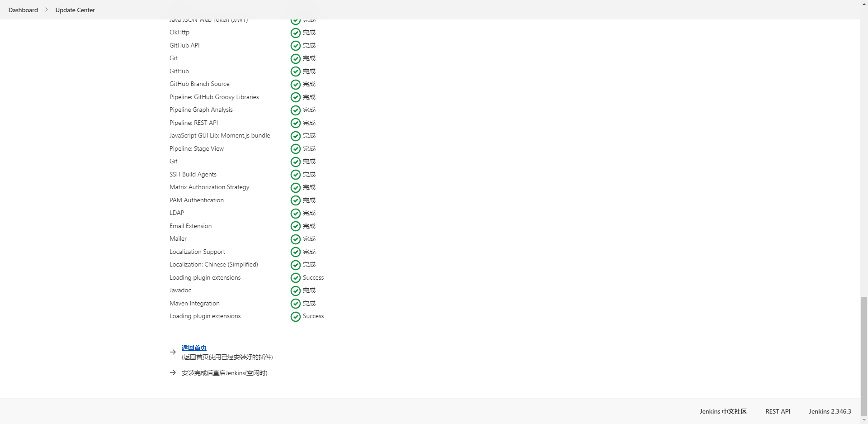Click the arrow icon beside 返回首页
This screenshot has width=868, height=424.
173,352
